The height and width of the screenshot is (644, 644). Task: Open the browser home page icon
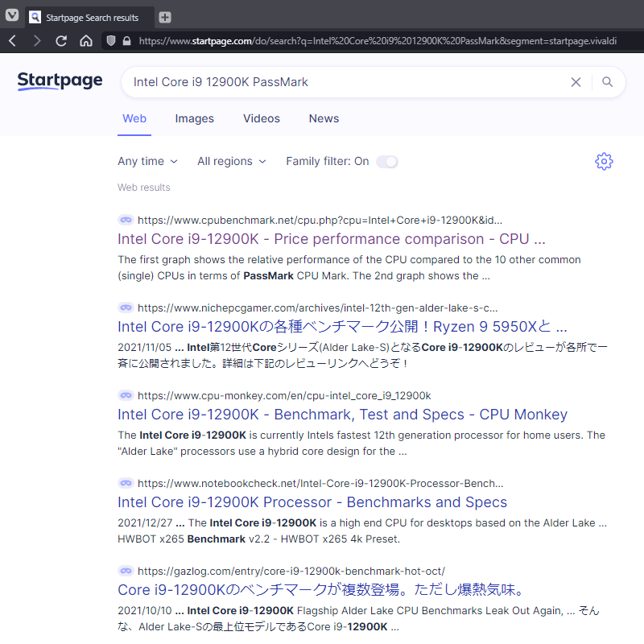coord(87,41)
